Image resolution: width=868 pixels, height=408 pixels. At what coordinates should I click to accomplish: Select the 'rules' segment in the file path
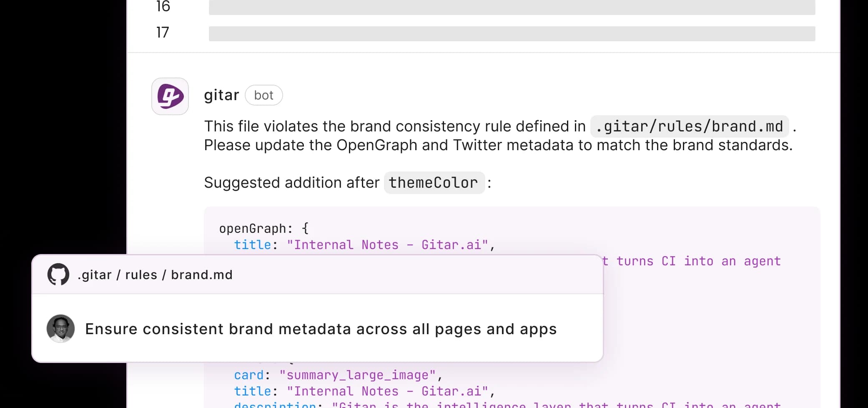click(141, 275)
